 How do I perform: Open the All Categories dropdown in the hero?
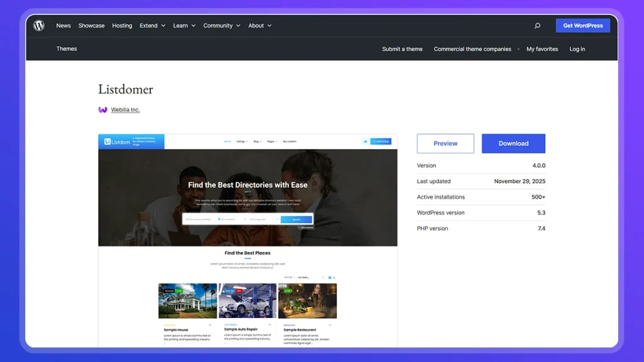tap(259, 219)
